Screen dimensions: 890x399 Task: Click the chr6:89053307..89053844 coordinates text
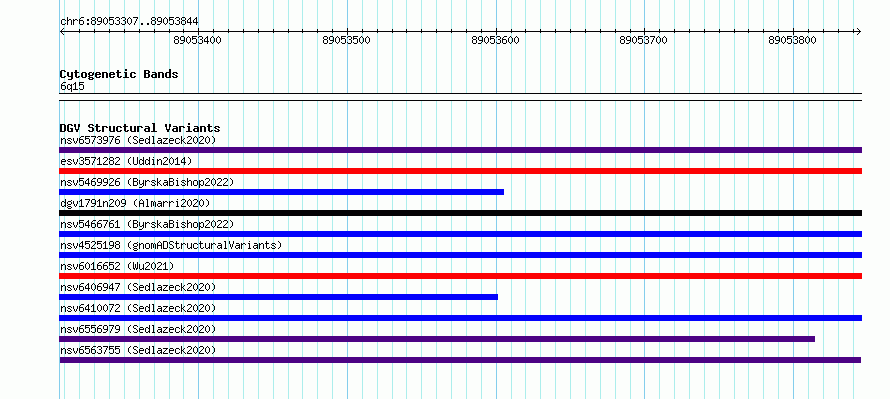[129, 22]
